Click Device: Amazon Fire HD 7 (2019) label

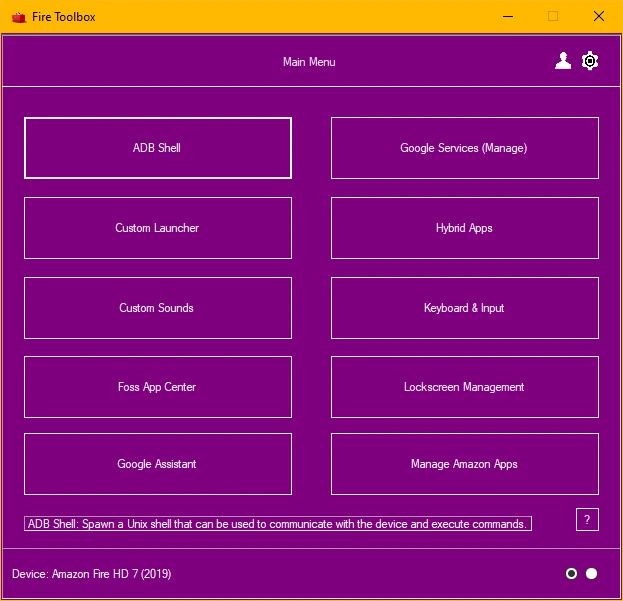click(91, 574)
